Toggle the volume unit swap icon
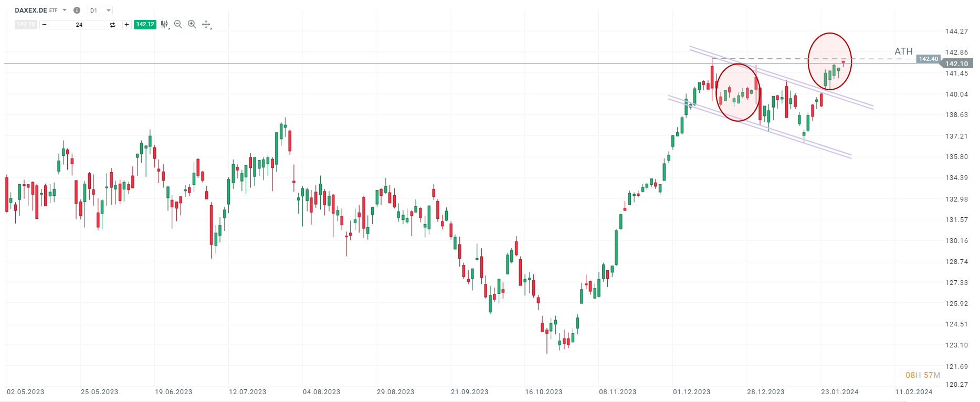This screenshot has width=980, height=402. click(112, 25)
